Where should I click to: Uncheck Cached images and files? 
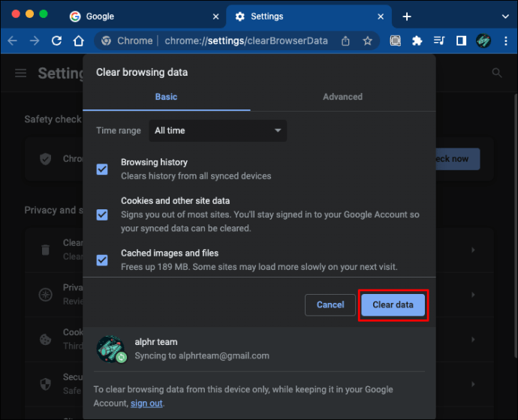coord(102,260)
